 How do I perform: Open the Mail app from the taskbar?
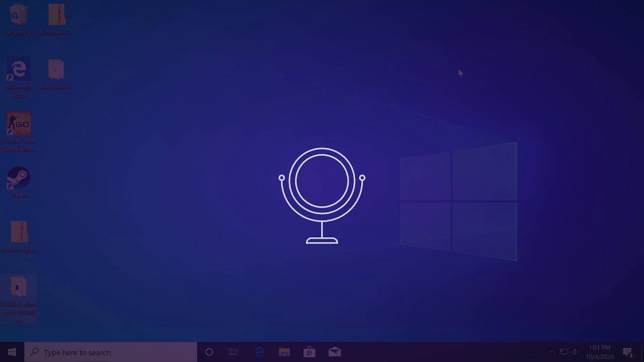[x=335, y=352]
